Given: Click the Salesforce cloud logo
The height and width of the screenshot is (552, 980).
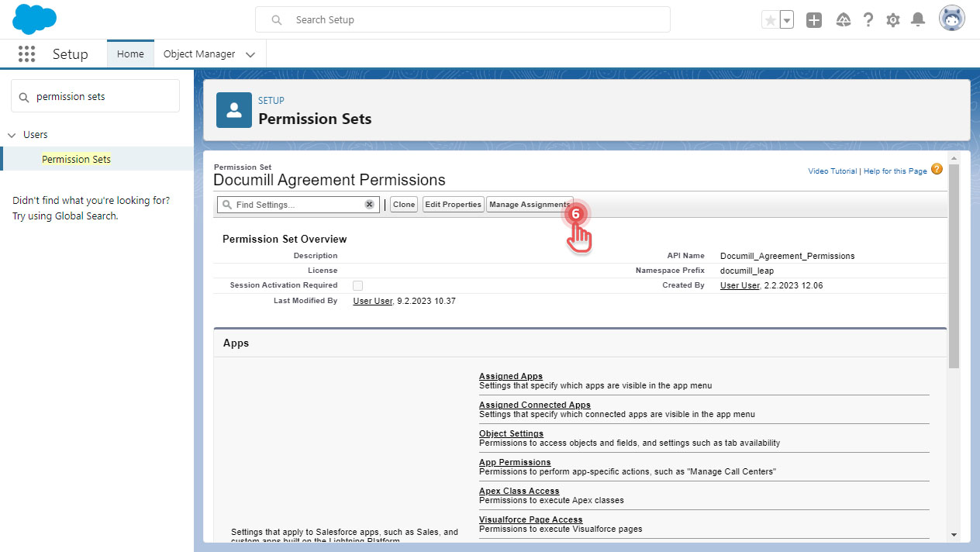Looking at the screenshot, I should 34,19.
